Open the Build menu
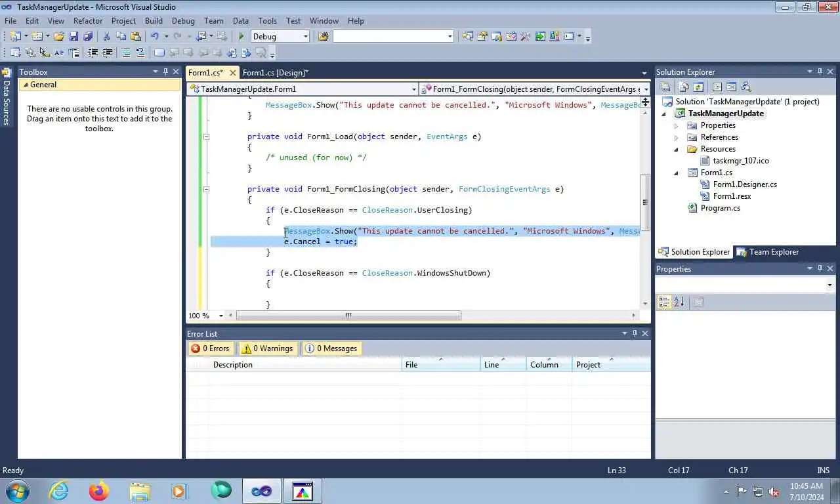The width and height of the screenshot is (840, 504). click(154, 21)
